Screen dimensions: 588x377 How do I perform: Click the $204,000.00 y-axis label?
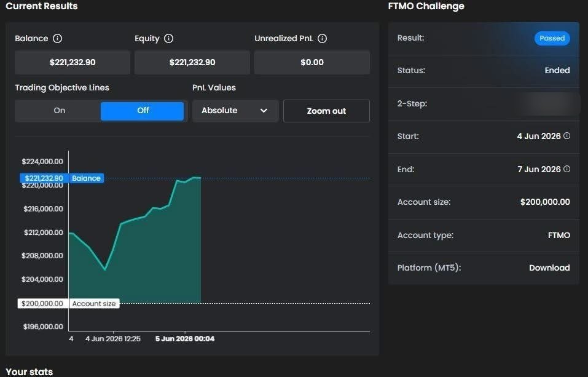tap(42, 279)
